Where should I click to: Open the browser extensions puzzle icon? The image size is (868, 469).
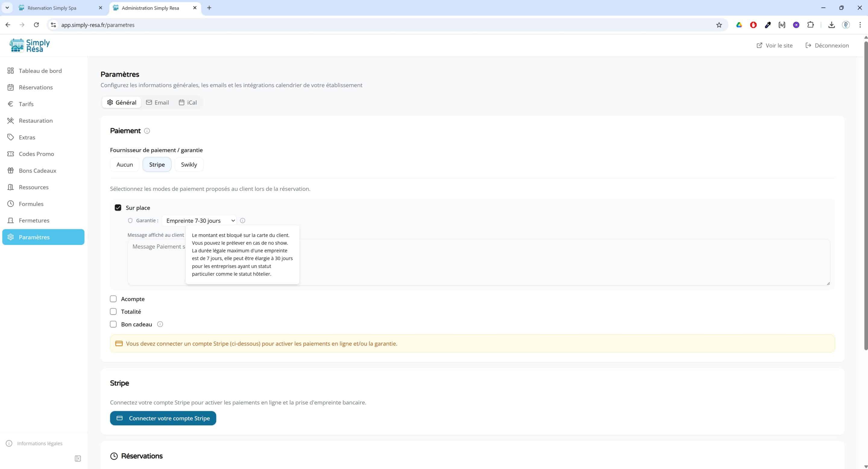click(810, 25)
